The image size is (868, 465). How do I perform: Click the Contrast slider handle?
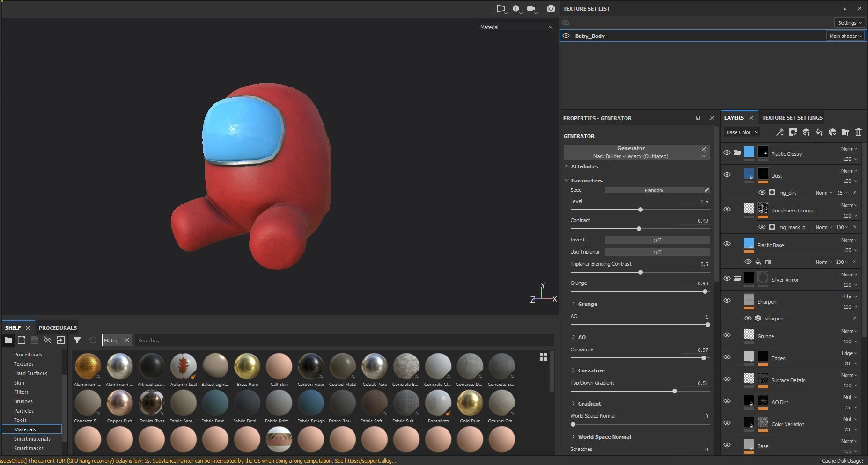pyautogui.click(x=639, y=229)
